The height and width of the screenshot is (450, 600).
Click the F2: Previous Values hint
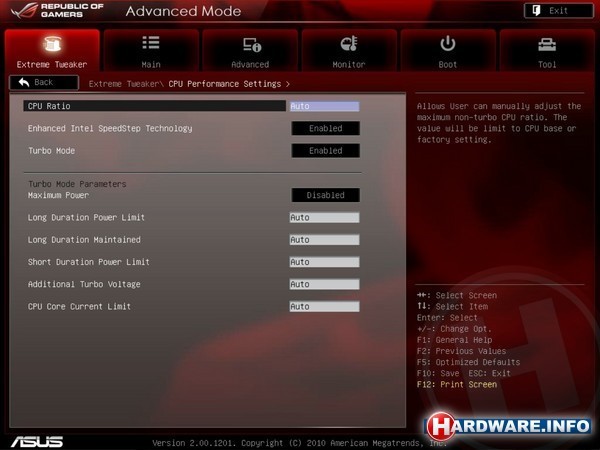(461, 351)
